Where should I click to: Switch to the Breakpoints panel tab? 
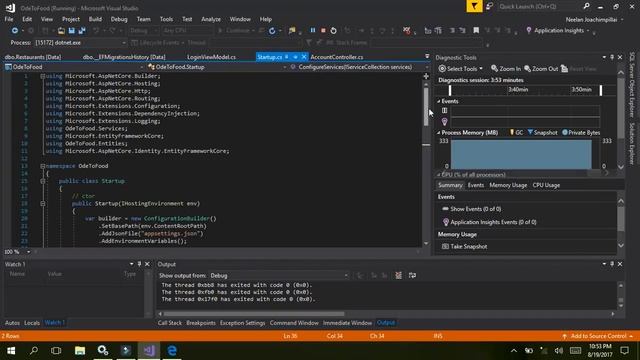201,323
